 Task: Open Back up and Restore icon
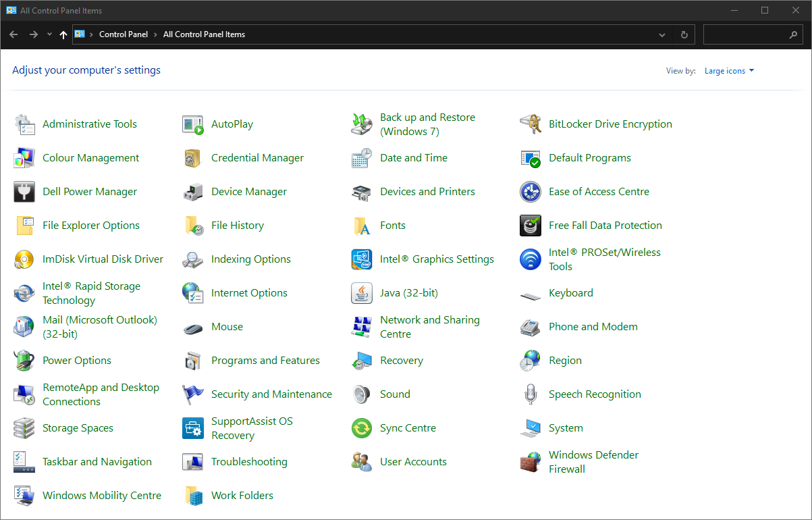362,124
